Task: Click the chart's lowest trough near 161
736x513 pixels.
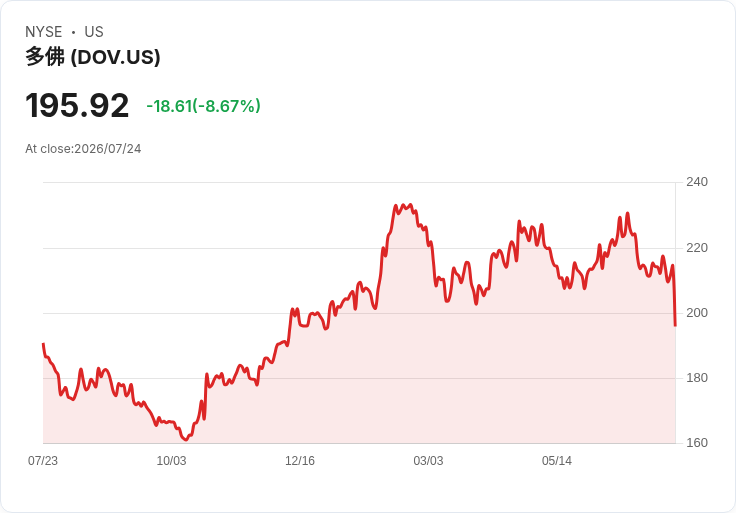Action: (186, 439)
